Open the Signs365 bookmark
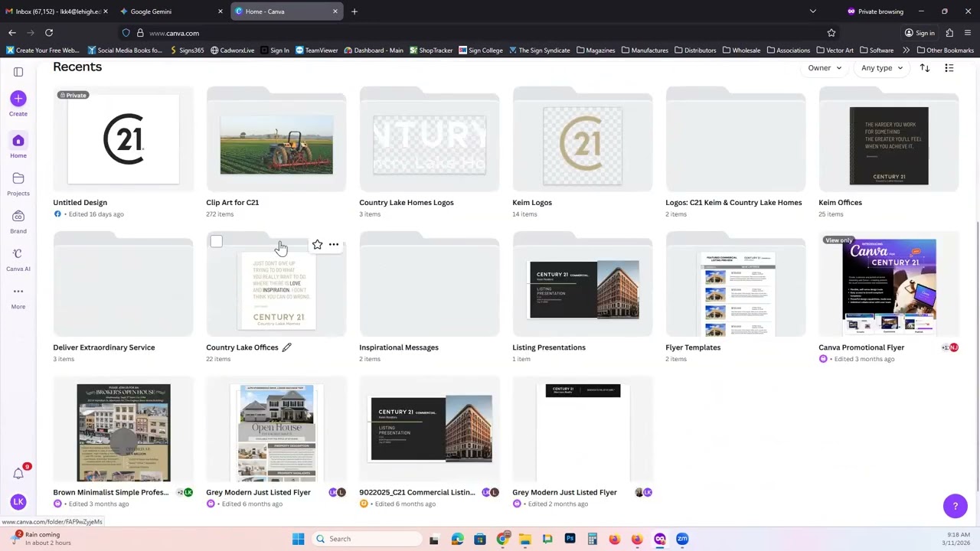This screenshot has width=980, height=551. 186,51
